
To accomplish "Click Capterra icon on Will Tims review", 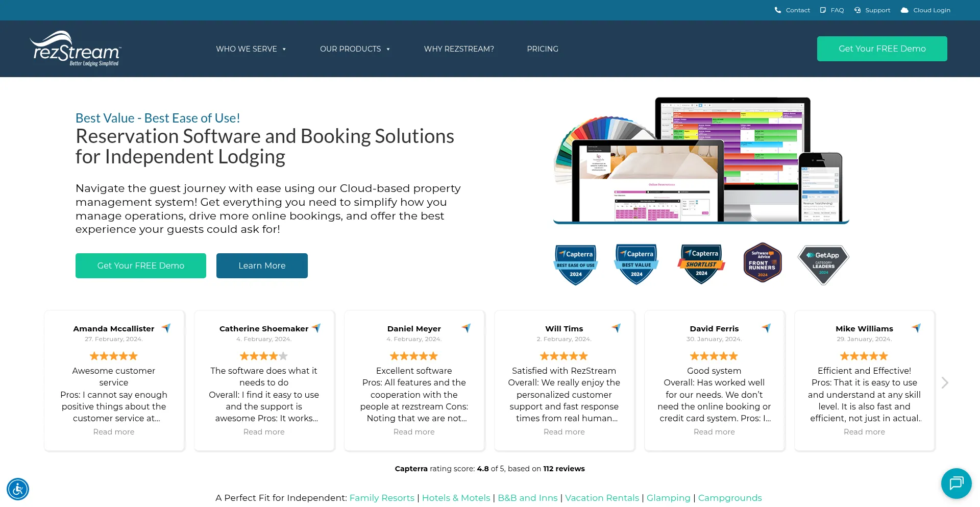I will 616,328.
